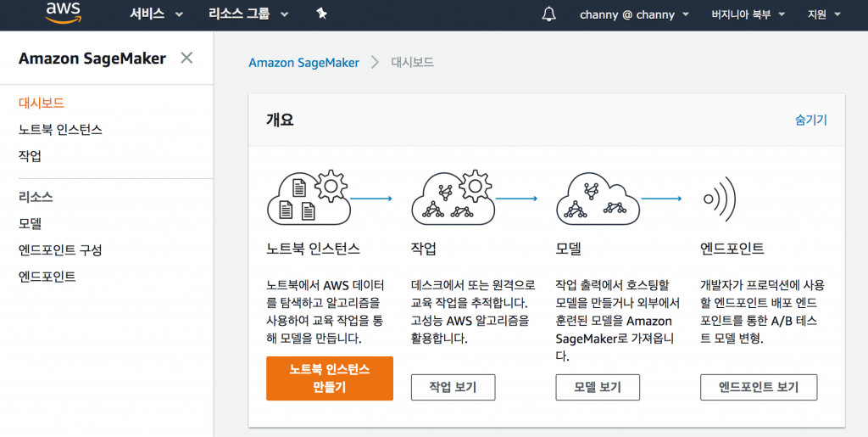Select 모델 in the sidebar
868x437 pixels.
30,223
